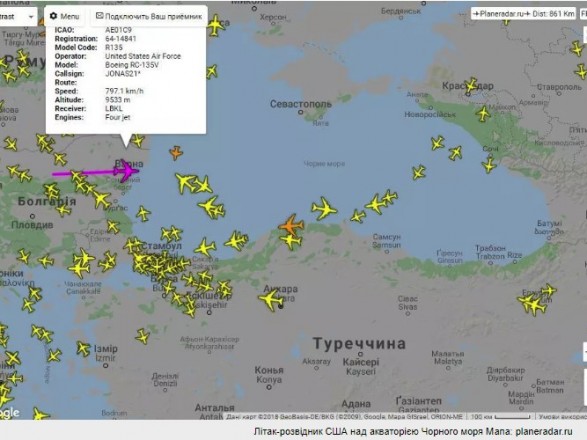
Task: Click the Receiver value LBKL
Action: 114,109
